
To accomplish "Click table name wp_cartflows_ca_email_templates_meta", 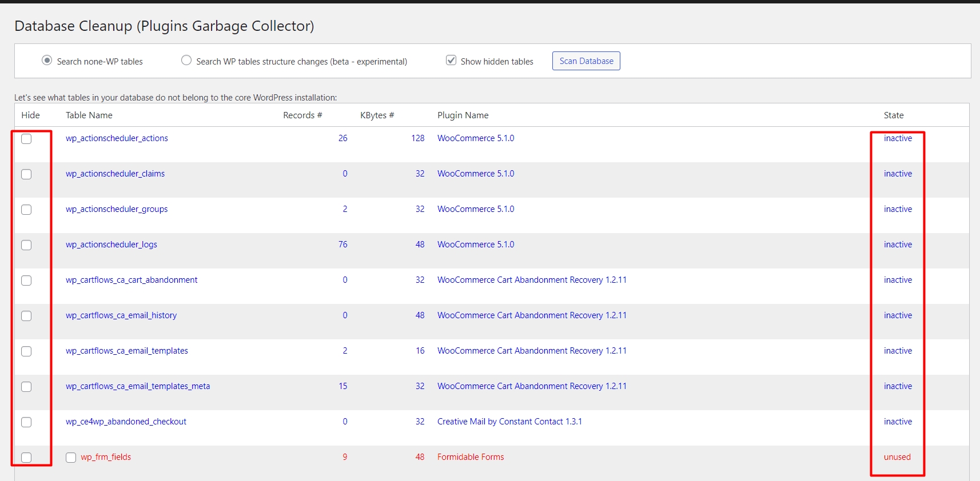I will 138,386.
